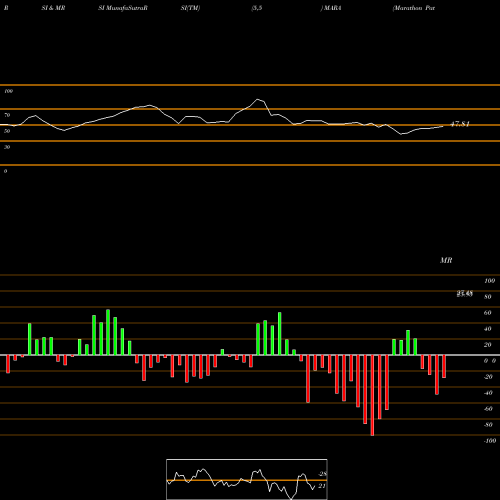
Task: Click the '-60' label on MR axis
Action: click(x=488, y=409)
